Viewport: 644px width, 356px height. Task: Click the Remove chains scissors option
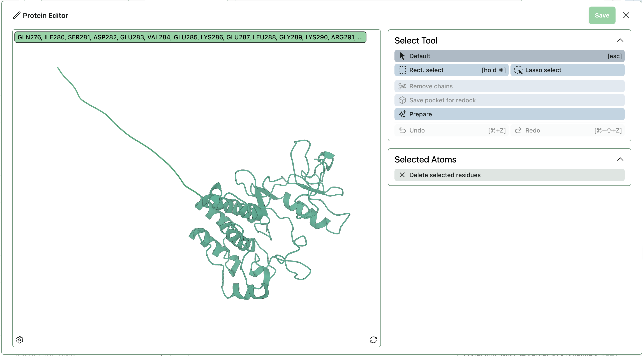pyautogui.click(x=509, y=86)
